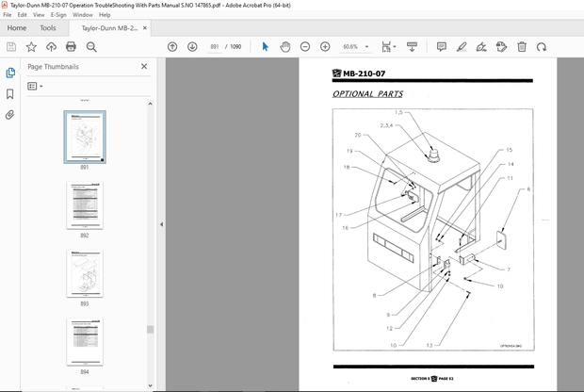Open the sign document tool
Viewport: 584px width, 392px height.
coord(481,46)
